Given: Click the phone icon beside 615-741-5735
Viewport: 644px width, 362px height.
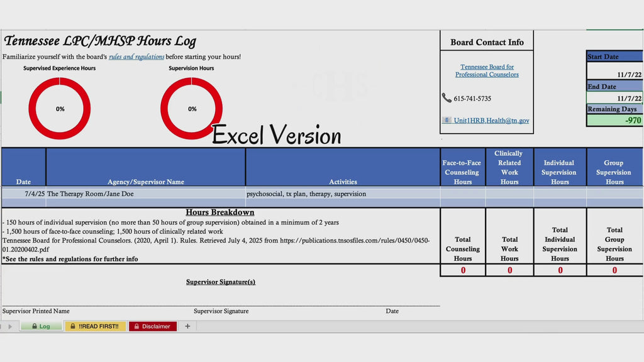Looking at the screenshot, I should point(447,97).
